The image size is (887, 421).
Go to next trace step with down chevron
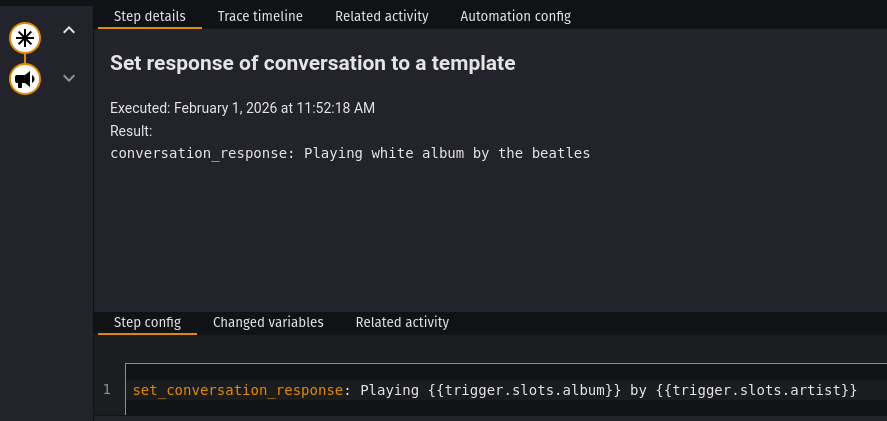click(69, 78)
